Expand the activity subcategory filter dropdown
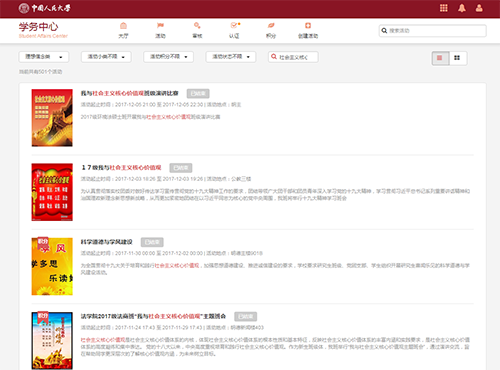This screenshot has width=500, height=370. pos(106,57)
